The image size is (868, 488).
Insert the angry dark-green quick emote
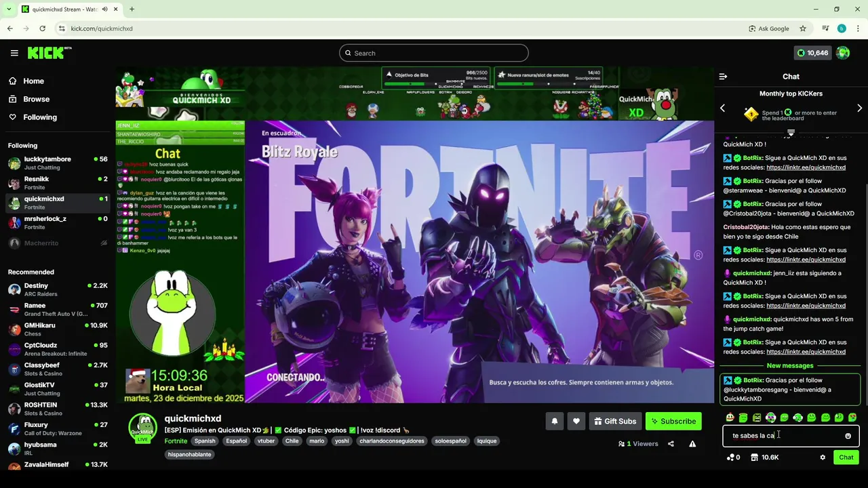[757, 418]
